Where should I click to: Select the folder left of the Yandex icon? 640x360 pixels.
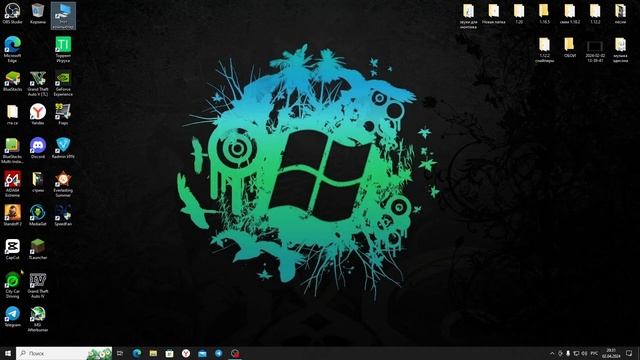tap(12, 114)
